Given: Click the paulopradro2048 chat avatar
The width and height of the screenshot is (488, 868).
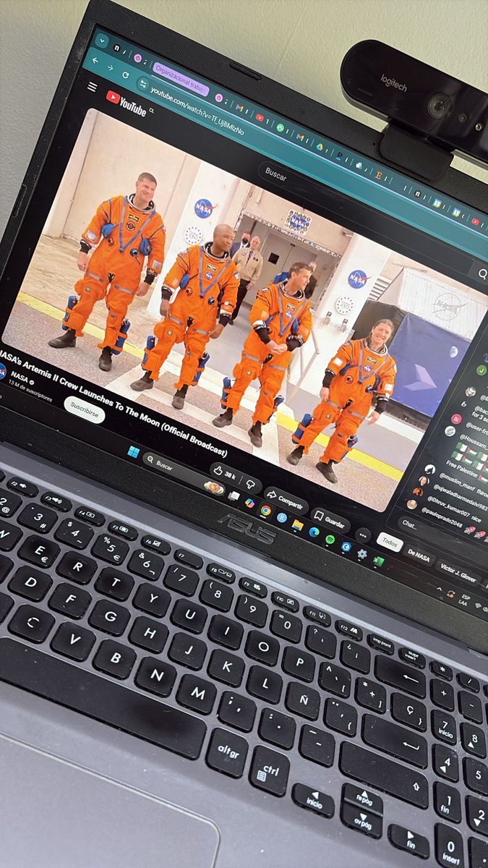Looking at the screenshot, I should [x=412, y=503].
